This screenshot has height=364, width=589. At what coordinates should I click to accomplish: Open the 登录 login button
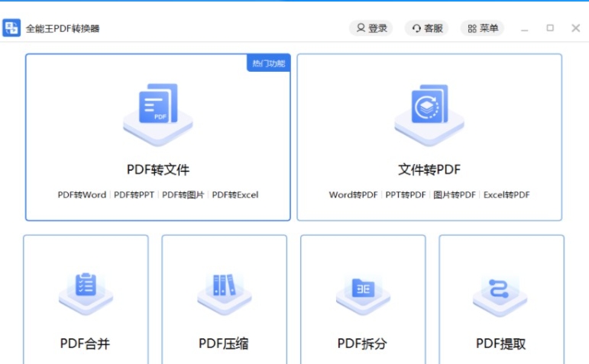tap(371, 28)
